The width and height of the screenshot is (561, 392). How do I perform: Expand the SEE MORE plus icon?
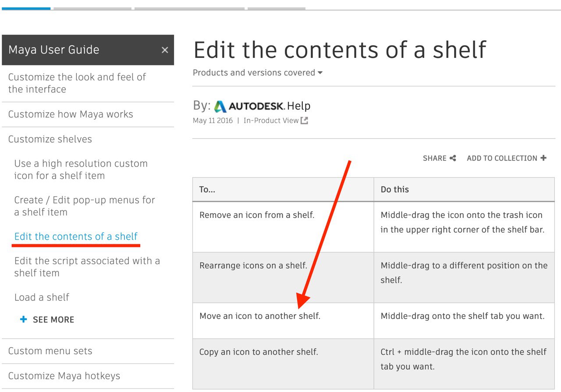(x=24, y=320)
